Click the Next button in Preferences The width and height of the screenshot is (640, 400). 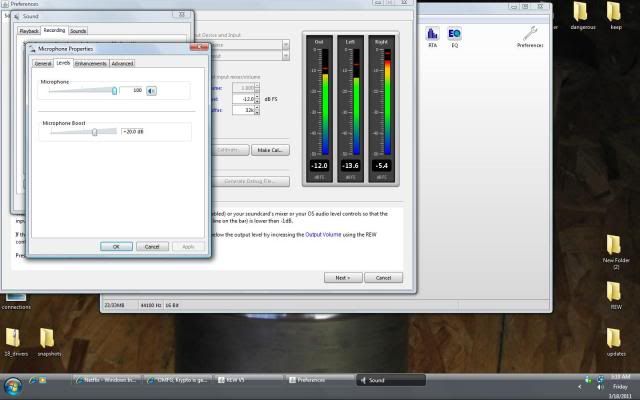(x=343, y=278)
